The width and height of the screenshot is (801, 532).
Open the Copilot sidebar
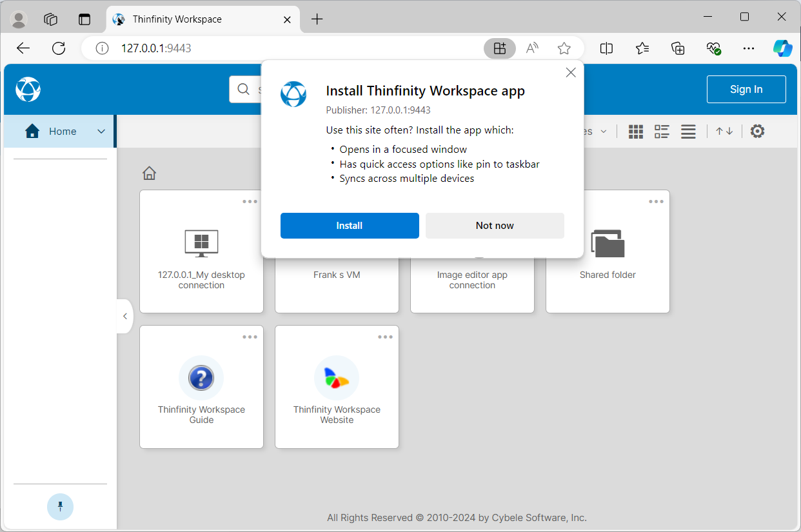782,48
